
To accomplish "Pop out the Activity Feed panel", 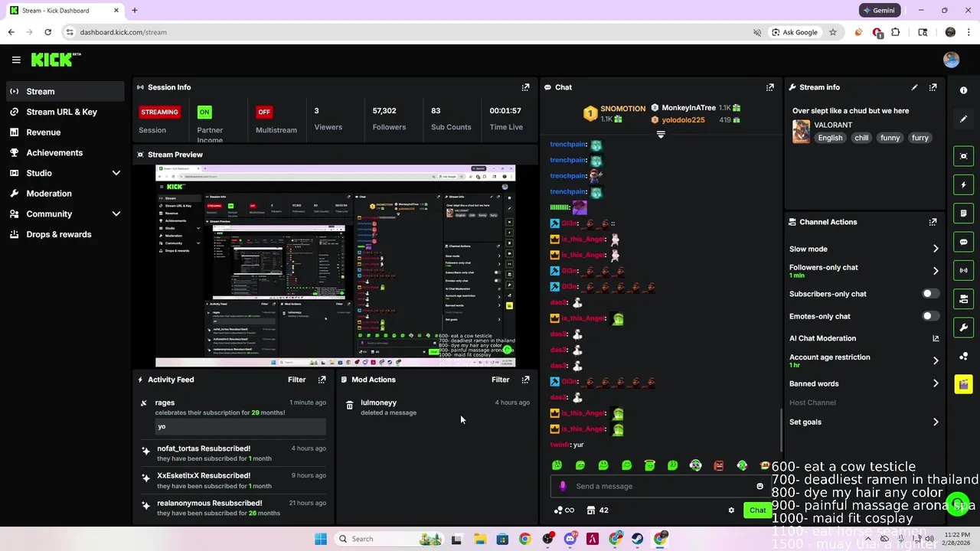I will pyautogui.click(x=322, y=380).
